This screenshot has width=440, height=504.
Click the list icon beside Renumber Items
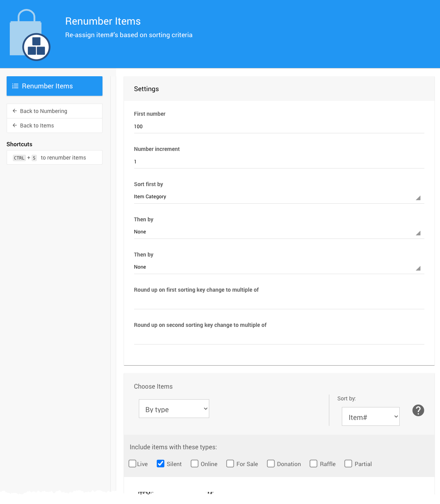(15, 86)
